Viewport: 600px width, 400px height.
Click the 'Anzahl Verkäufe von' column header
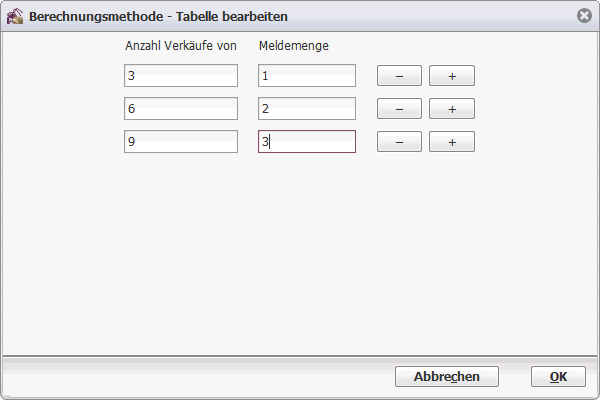(181, 46)
